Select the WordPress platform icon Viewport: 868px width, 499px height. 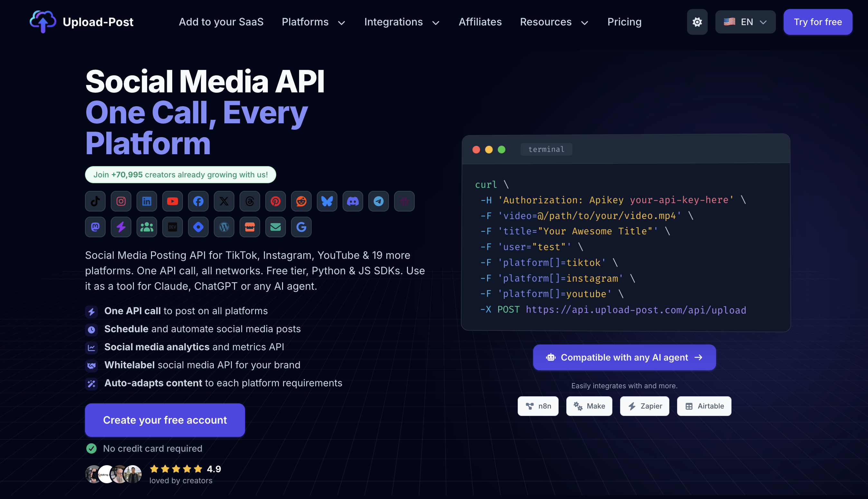(224, 227)
